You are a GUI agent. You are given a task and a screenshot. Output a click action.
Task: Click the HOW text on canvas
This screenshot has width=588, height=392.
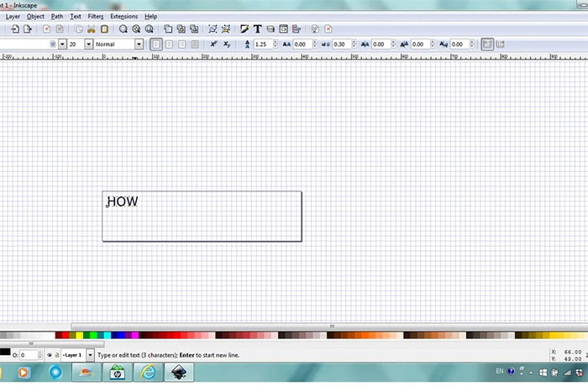(x=123, y=202)
